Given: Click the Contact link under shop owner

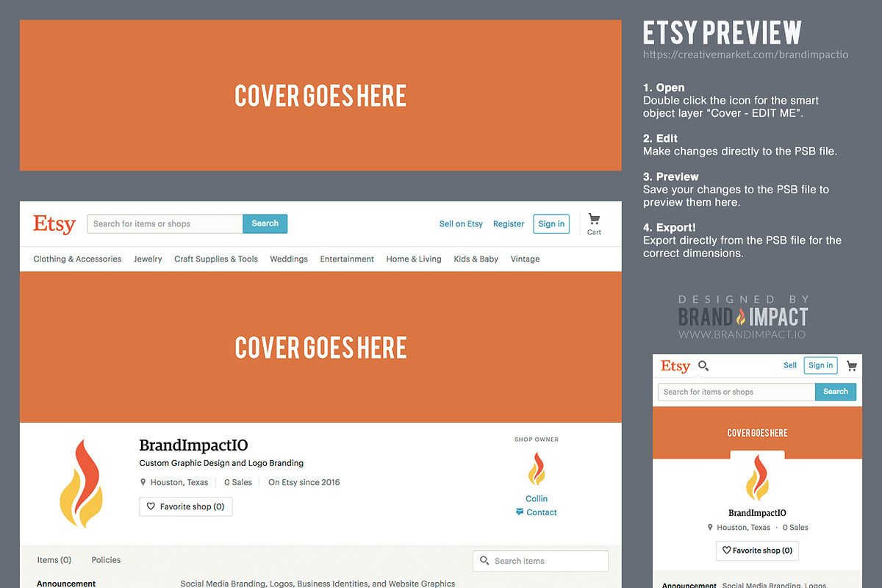Looking at the screenshot, I should pyautogui.click(x=542, y=512).
